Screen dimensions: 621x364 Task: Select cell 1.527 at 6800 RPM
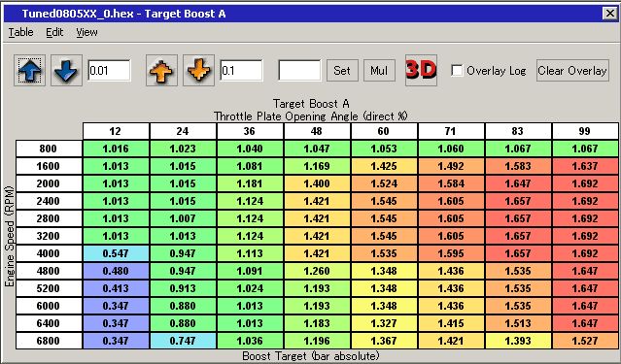(x=585, y=341)
